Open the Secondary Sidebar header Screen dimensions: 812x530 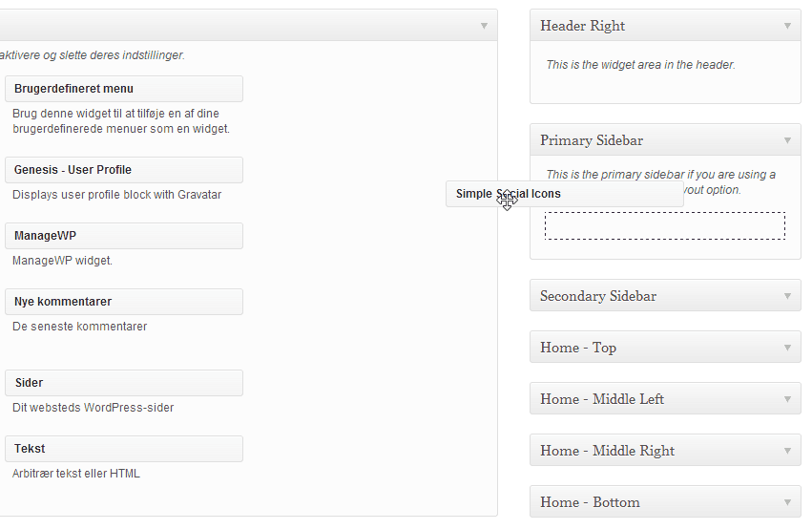(x=665, y=296)
